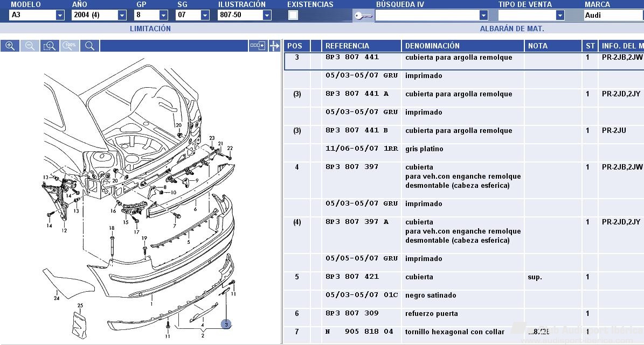644x345 pixels.
Task: Click position 6 cell in parts table
Action: click(x=296, y=313)
